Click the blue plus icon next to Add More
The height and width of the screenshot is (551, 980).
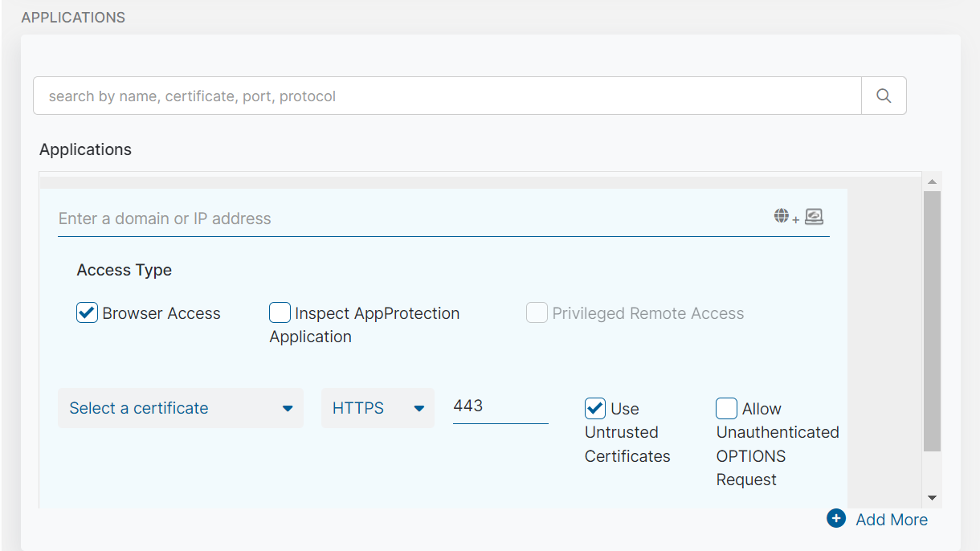[x=835, y=519]
